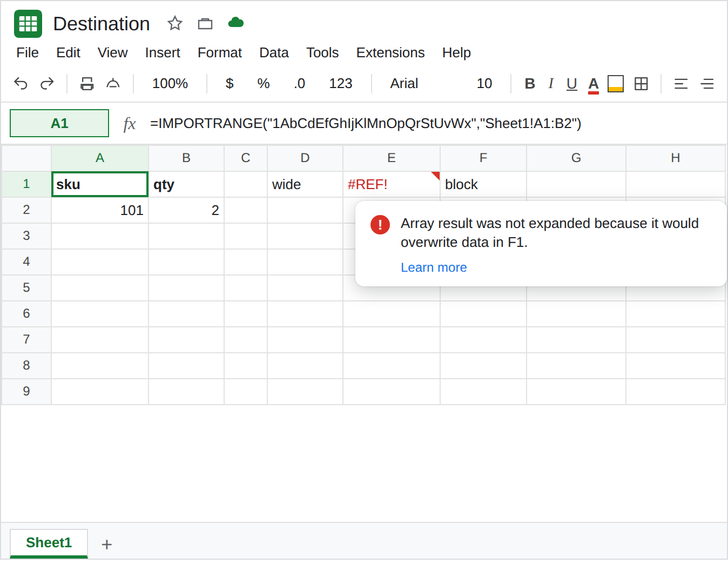The width and height of the screenshot is (728, 564).
Task: Open the File menu
Action: tap(28, 52)
